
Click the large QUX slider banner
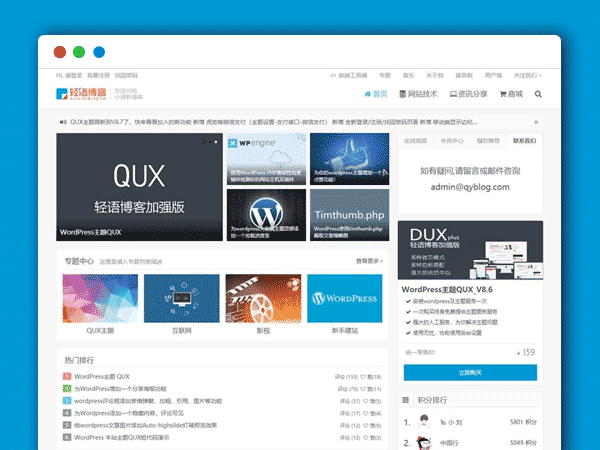[x=138, y=187]
